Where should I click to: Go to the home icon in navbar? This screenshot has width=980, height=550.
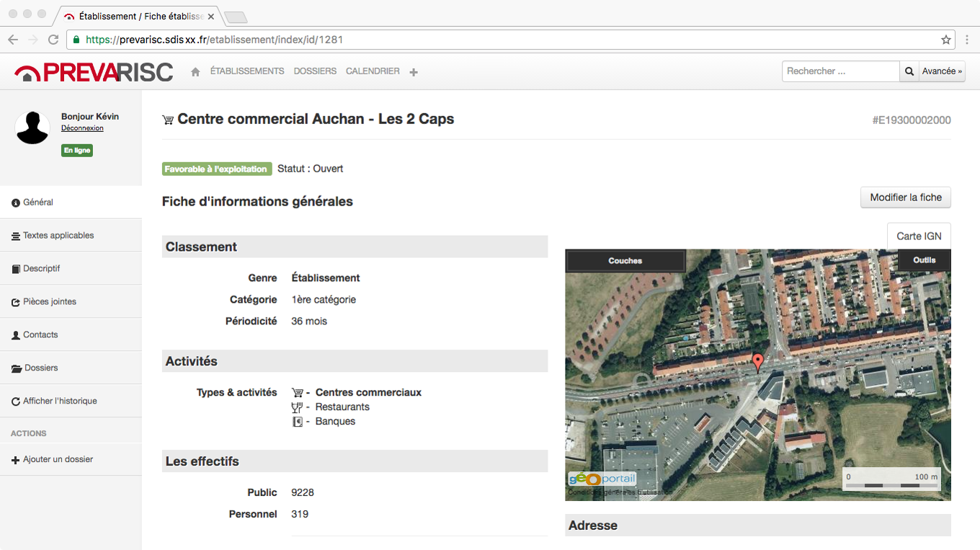click(195, 72)
